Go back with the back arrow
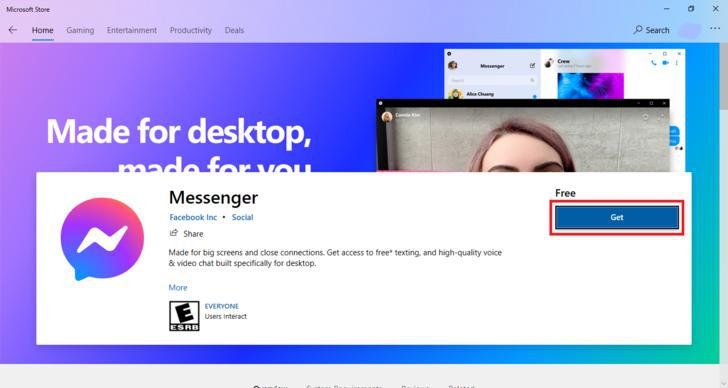728x388 pixels. pos(13,30)
